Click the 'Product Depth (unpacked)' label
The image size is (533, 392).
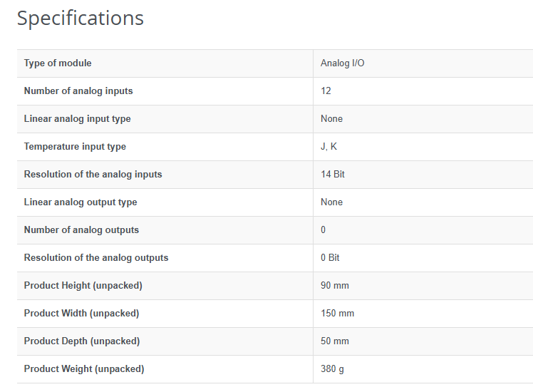[82, 341]
